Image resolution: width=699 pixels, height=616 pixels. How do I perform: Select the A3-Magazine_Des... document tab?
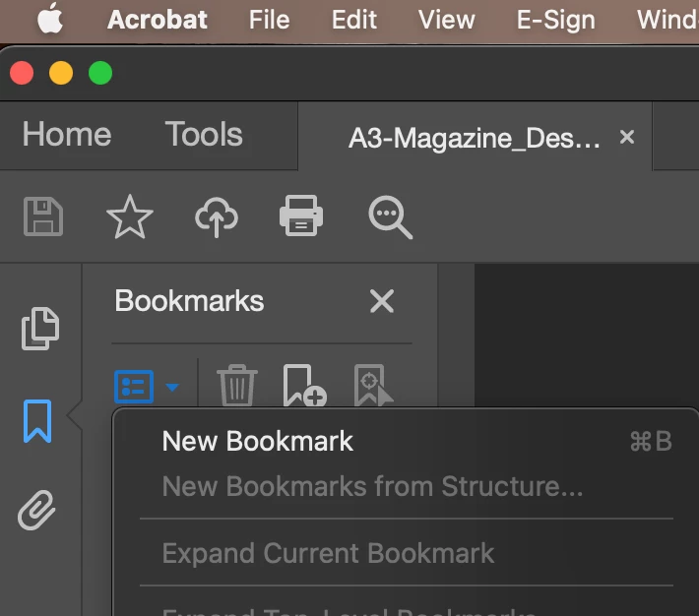pos(475,137)
